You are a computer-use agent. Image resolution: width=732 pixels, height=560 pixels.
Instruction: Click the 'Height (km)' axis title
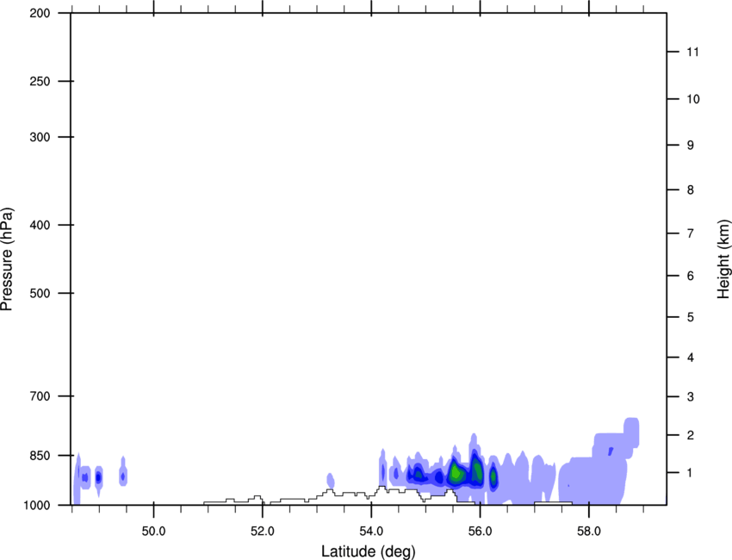coord(723,258)
